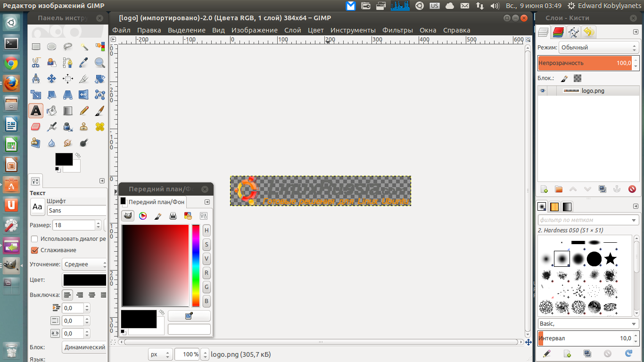Adjust the 'Непрозрачность' opacity slider
Viewport: 644px width, 362px height.
pyautogui.click(x=588, y=63)
